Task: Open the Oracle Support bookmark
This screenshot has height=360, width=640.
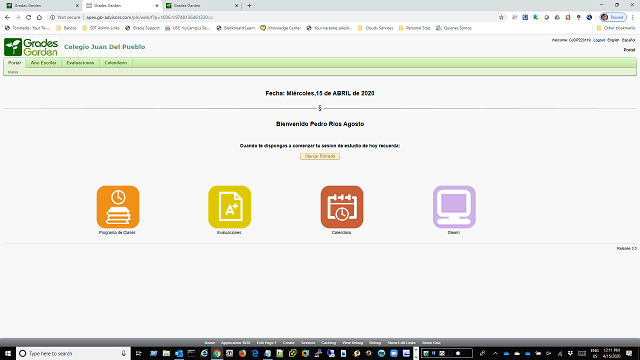Action: point(142,28)
